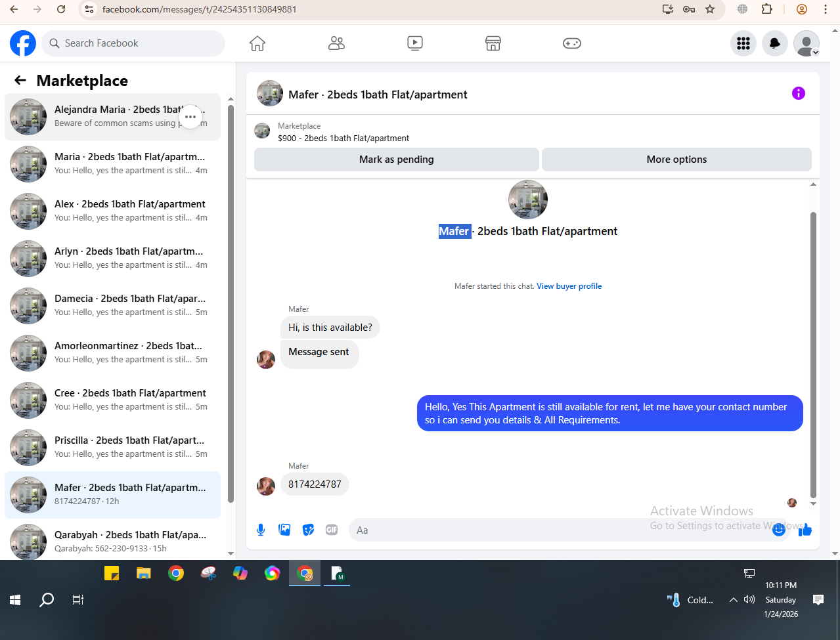Open the notifications bell

pyautogui.click(x=775, y=43)
